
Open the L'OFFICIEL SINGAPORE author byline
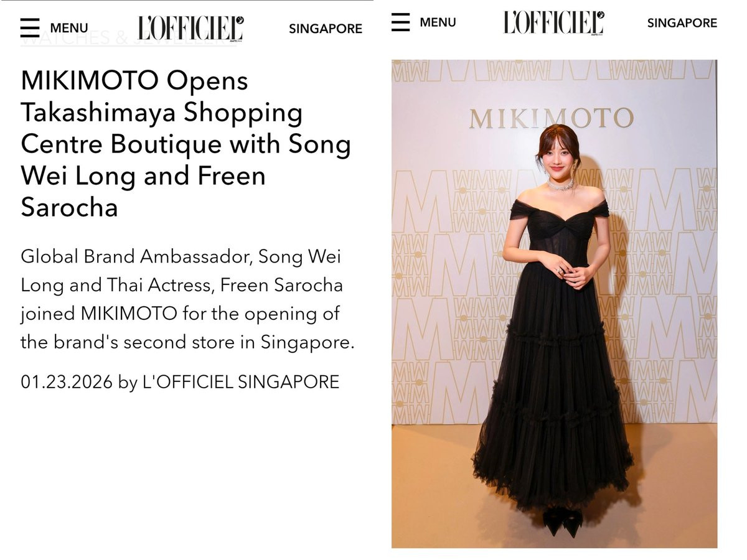[x=241, y=382]
